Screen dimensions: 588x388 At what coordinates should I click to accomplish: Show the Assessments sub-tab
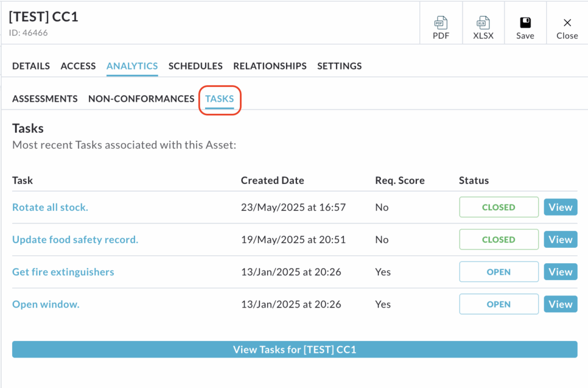45,99
